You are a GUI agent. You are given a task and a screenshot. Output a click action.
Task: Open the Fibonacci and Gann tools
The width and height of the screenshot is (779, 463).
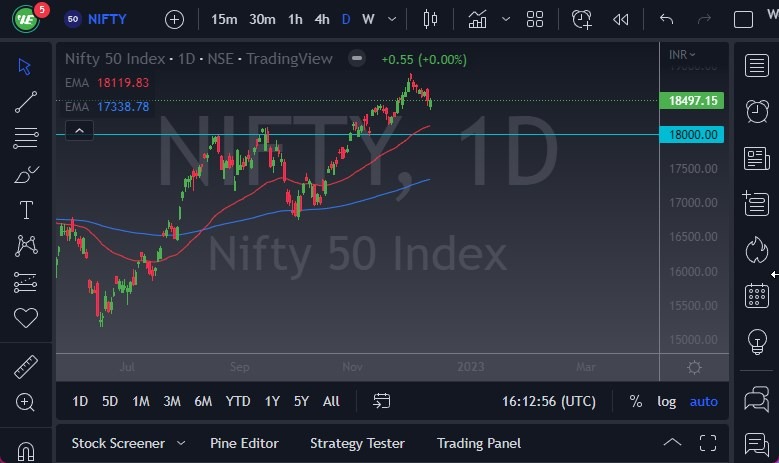tap(25, 138)
